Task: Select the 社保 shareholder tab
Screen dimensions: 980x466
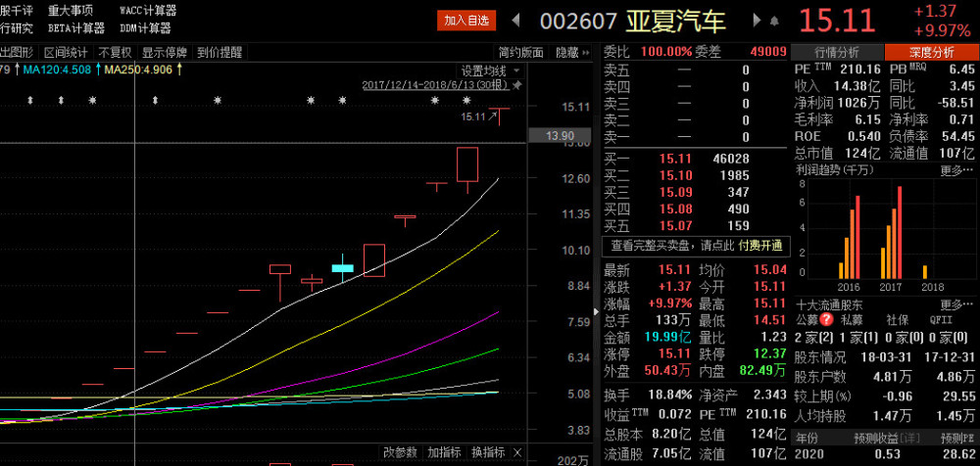Action: click(x=897, y=320)
